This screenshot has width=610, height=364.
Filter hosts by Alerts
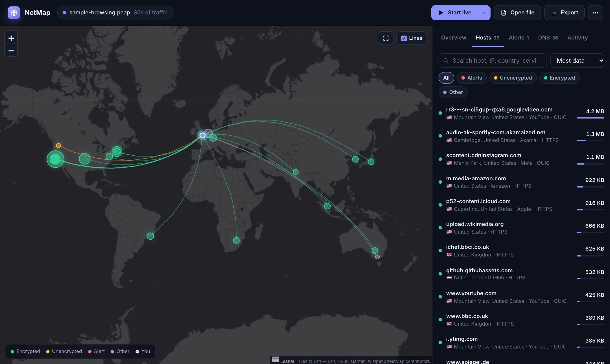tap(472, 78)
